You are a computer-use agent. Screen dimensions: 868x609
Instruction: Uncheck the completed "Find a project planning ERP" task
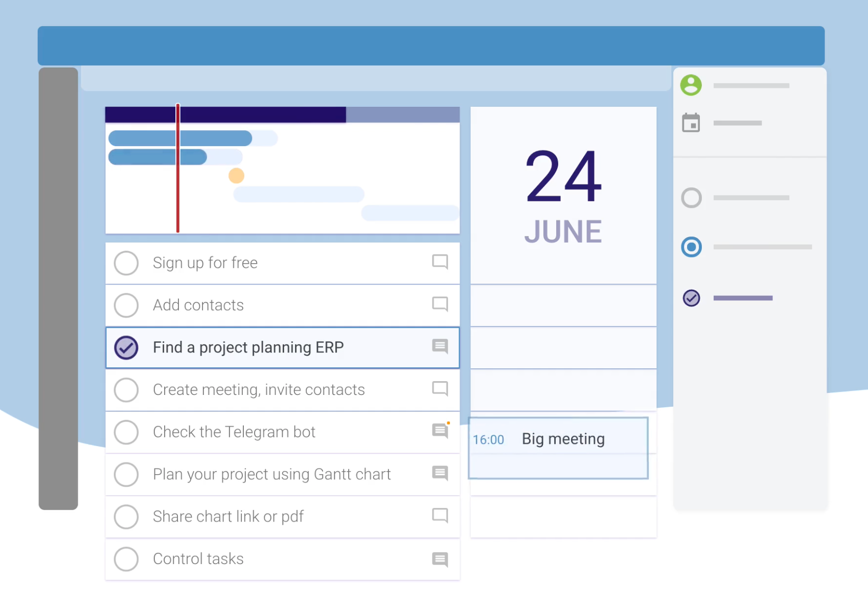coord(126,347)
